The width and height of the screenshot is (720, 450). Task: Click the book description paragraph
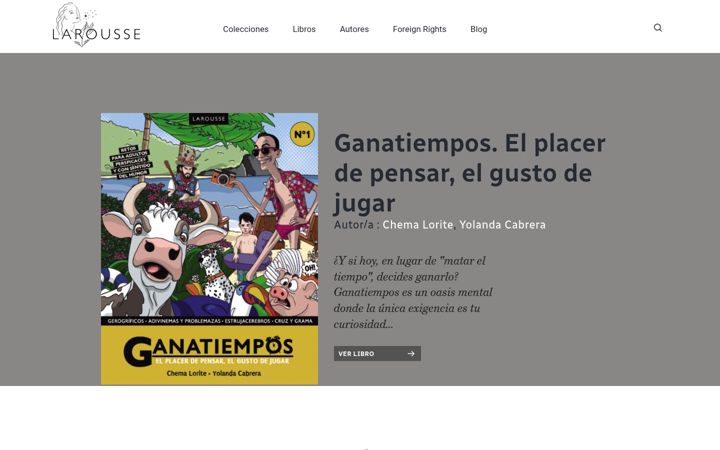(x=413, y=292)
